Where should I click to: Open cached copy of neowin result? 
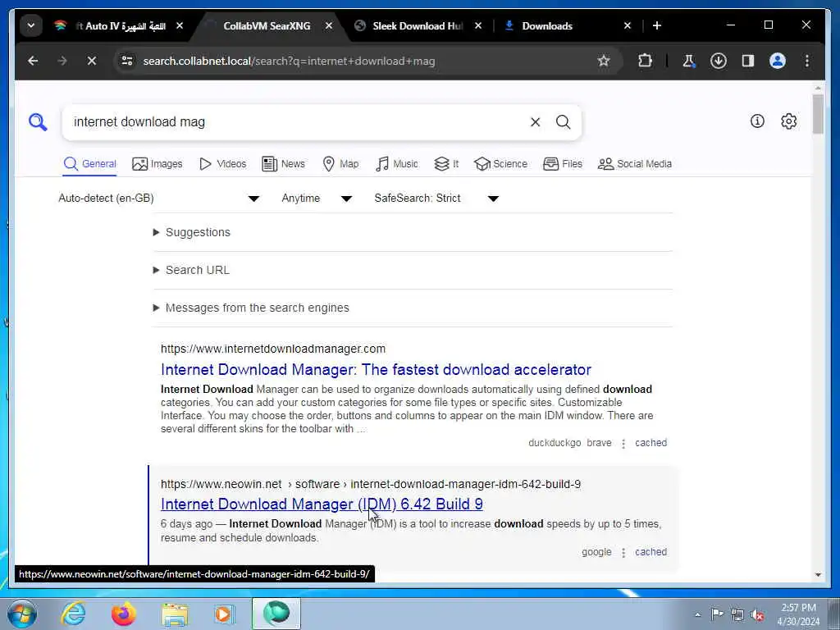pos(651,552)
